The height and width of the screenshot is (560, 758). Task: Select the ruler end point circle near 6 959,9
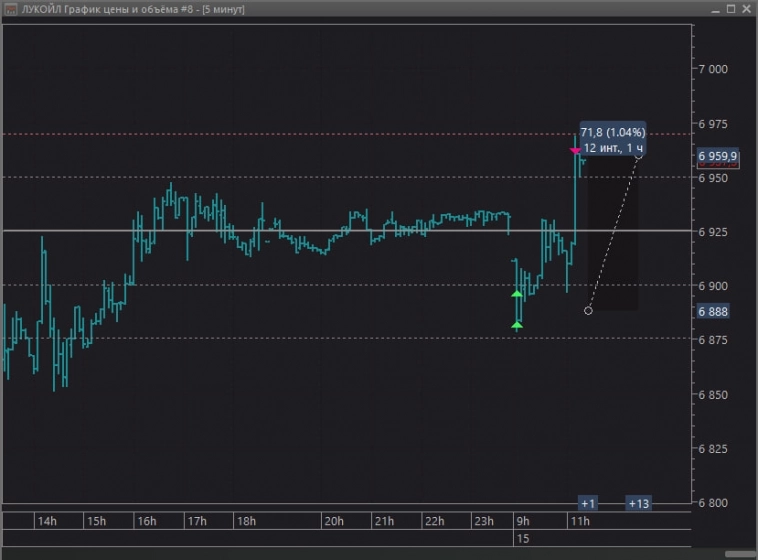tap(639, 156)
